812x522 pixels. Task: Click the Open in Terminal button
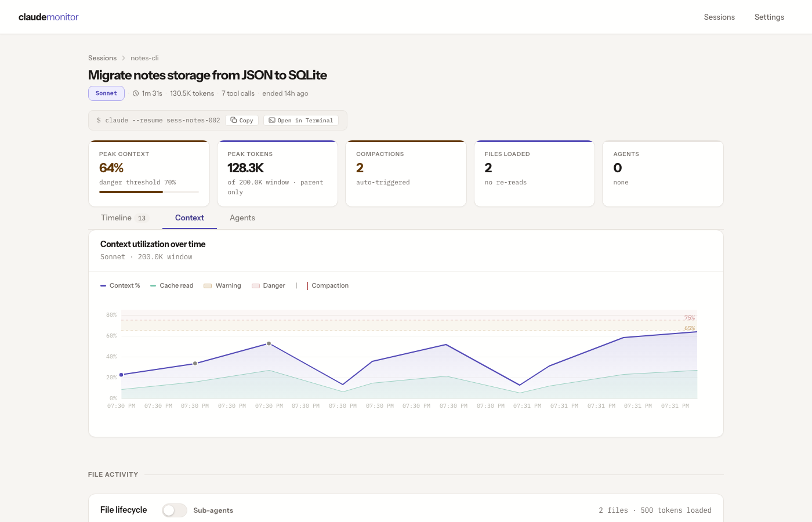301,120
